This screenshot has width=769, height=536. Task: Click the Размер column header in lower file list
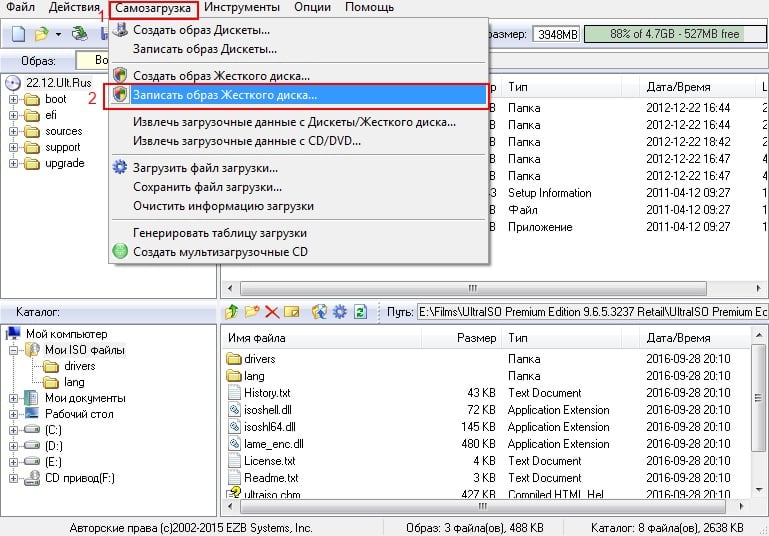(476, 338)
